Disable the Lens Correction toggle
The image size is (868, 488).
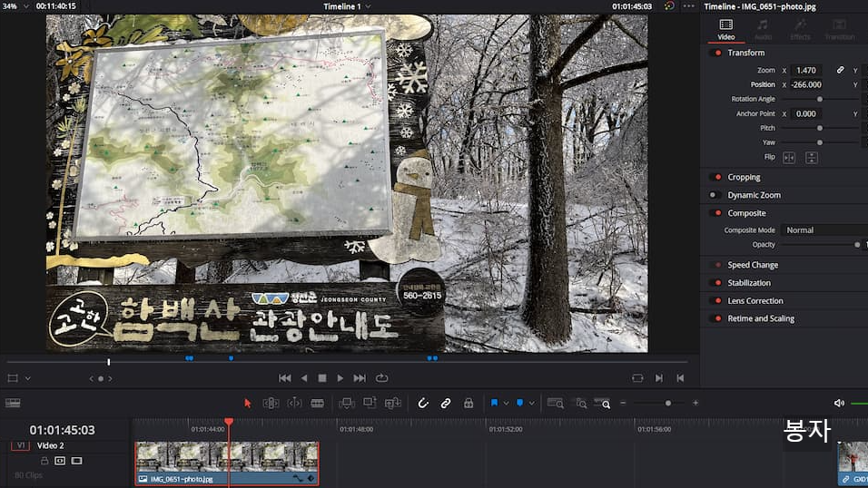point(715,301)
